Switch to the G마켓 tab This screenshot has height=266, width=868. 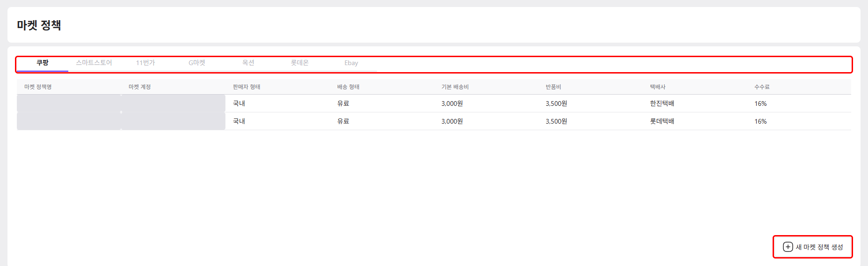(197, 63)
